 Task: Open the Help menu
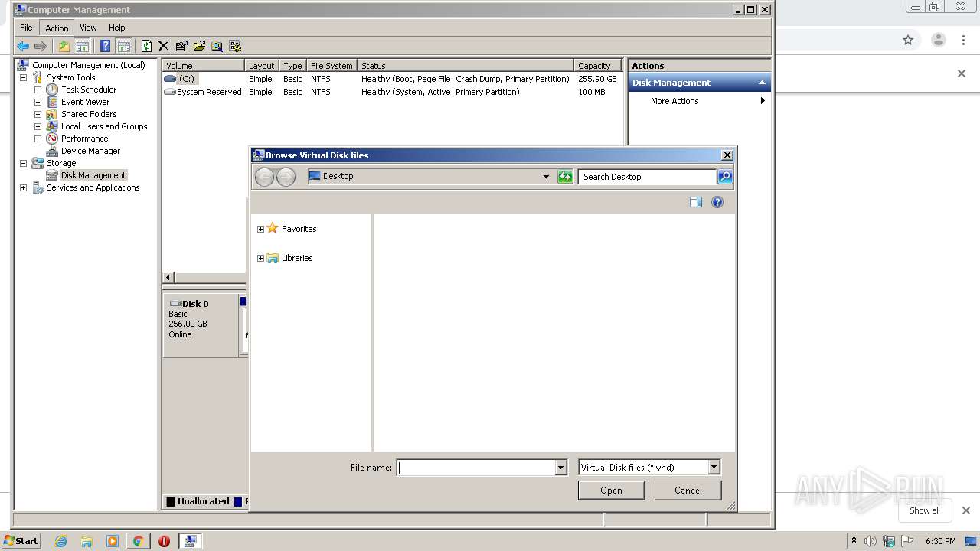[116, 28]
